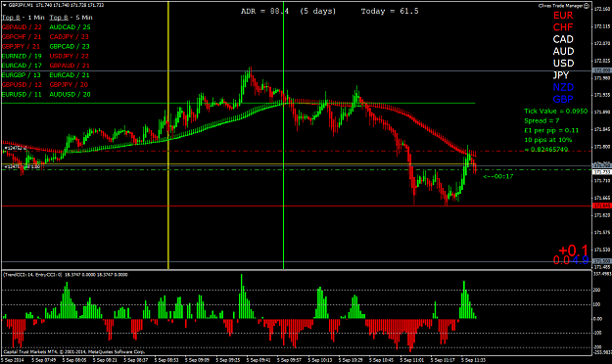Select the 'GBPAUD / 21' entry
612x364 pixels.
pyautogui.click(x=70, y=66)
